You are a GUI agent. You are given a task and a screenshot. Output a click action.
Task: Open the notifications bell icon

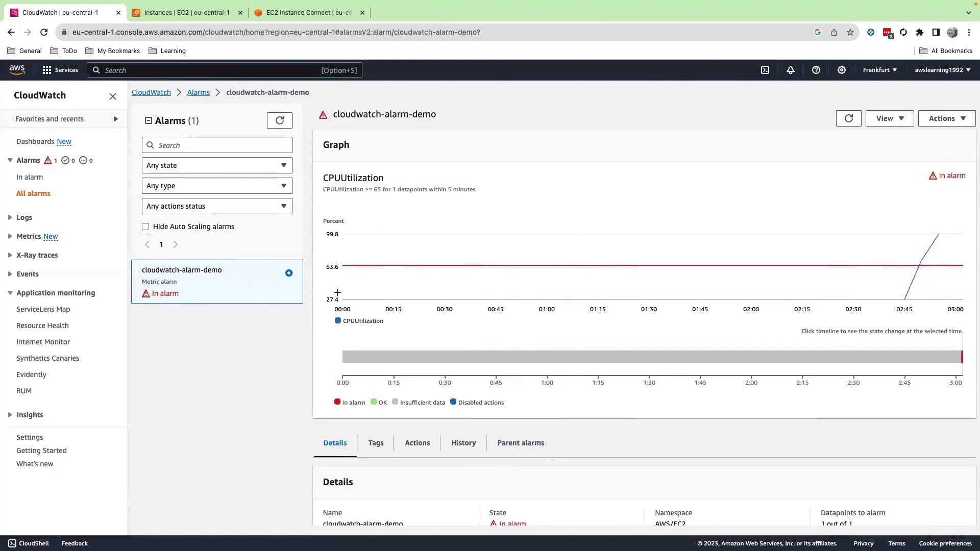click(790, 70)
